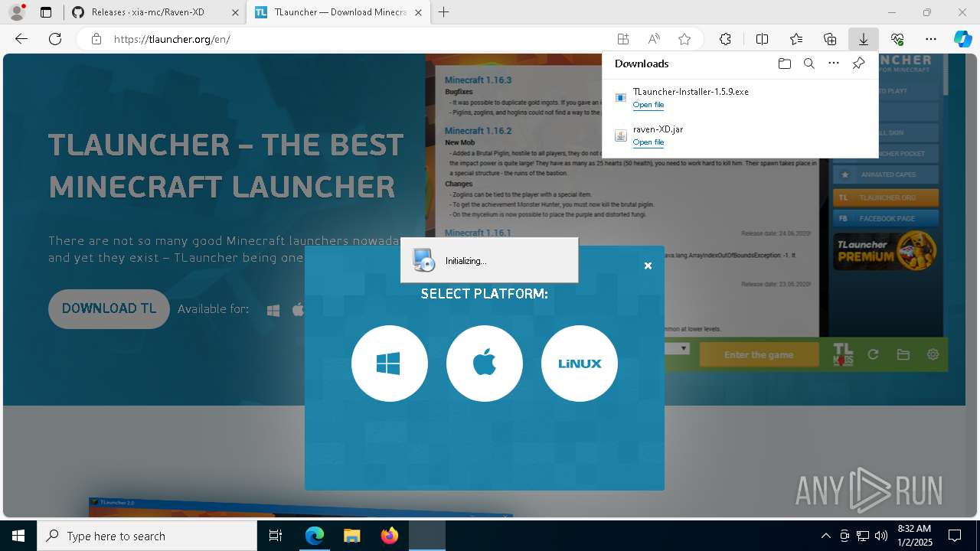Viewport: 980px width, 551px height.
Task: Close the TLauncher browser tab
Action: coord(417,12)
